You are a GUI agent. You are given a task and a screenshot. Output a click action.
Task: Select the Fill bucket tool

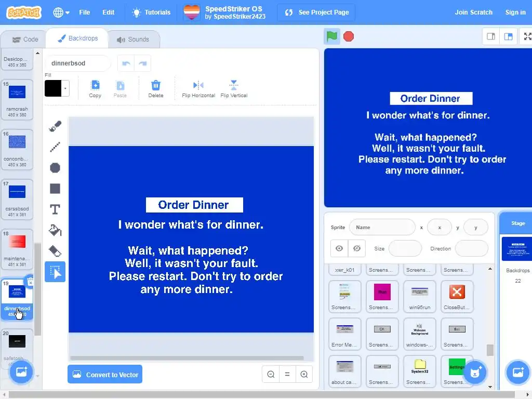tap(55, 230)
